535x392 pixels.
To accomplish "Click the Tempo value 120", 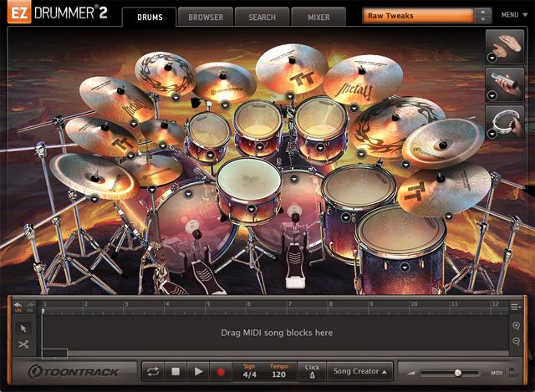I will 278,375.
